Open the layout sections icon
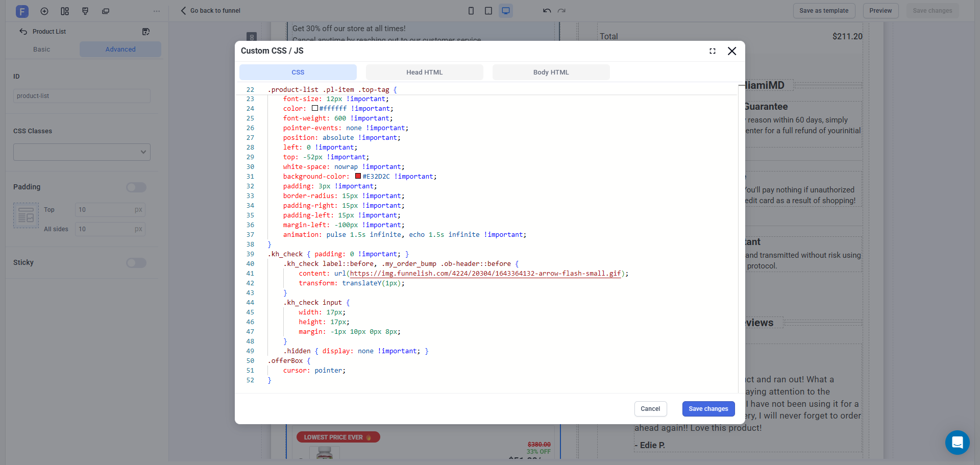This screenshot has height=465, width=980. (x=65, y=11)
